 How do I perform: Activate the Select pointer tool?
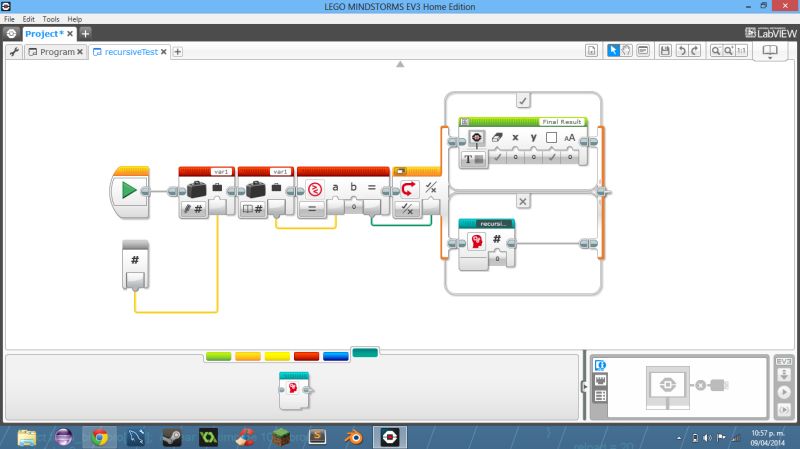[x=613, y=50]
